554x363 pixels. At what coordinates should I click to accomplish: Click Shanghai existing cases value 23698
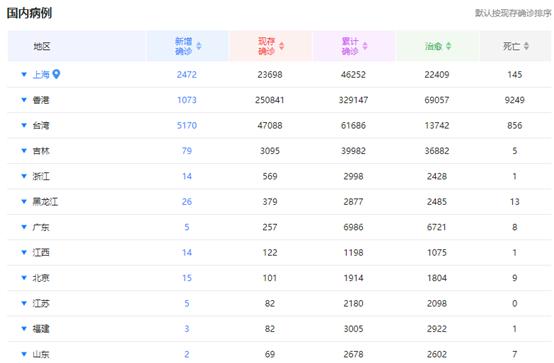270,75
